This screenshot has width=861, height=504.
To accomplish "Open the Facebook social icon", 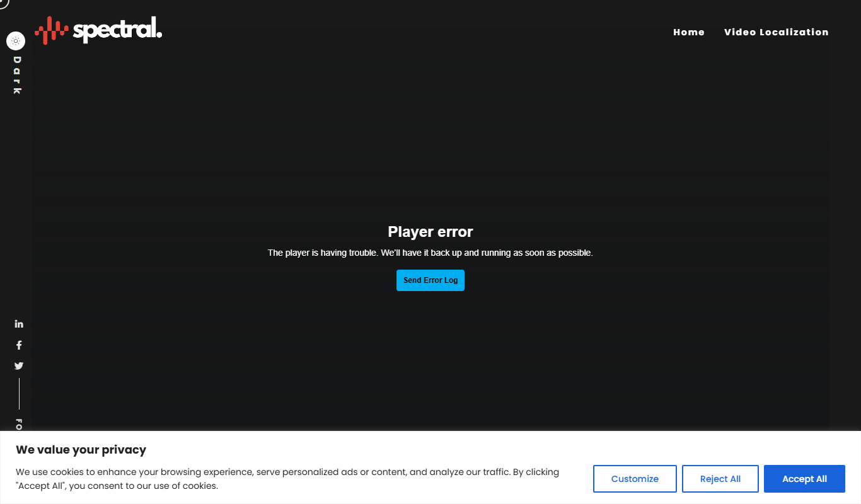I will pyautogui.click(x=19, y=345).
